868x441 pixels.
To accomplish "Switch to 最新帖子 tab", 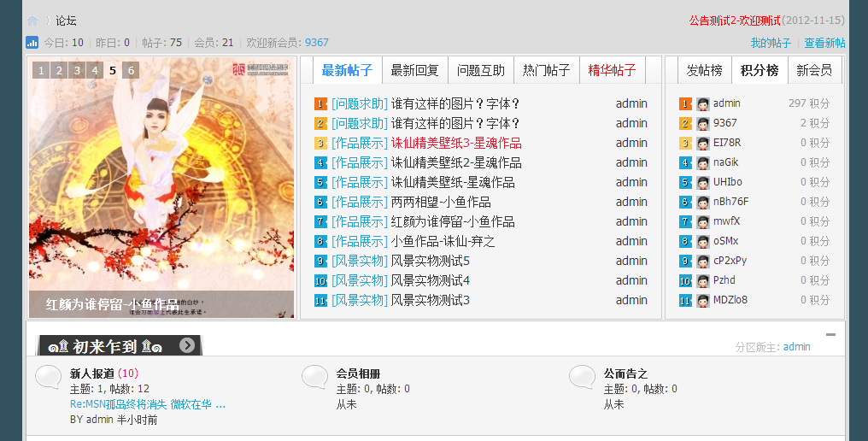I will click(347, 70).
